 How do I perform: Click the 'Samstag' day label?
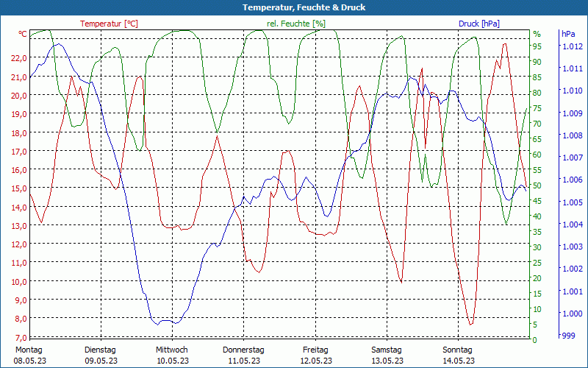pyautogui.click(x=387, y=350)
